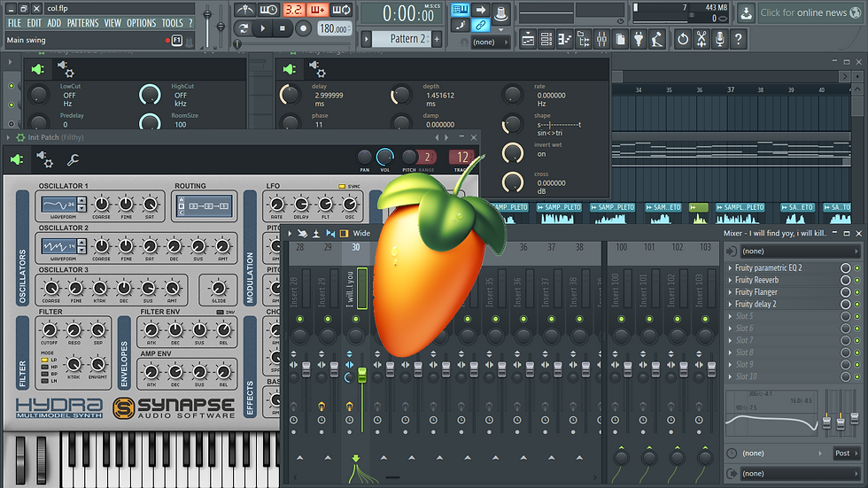This screenshot has width=868, height=488.
Task: Click the plus button beside Pattern 2
Action: [x=437, y=39]
